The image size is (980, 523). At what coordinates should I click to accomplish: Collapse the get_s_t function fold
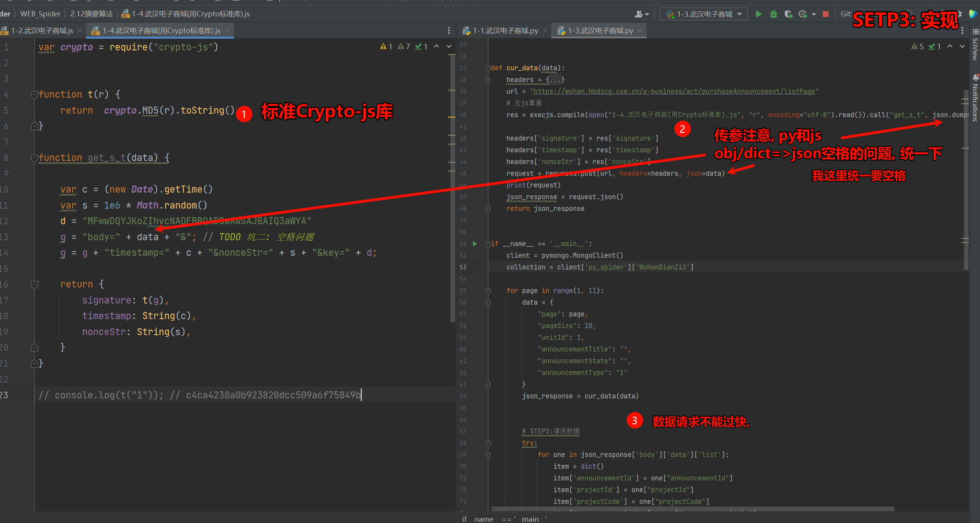click(x=34, y=158)
